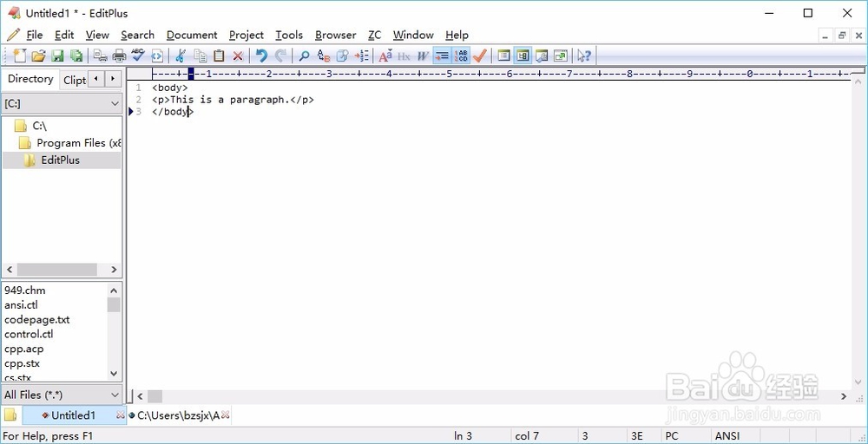Click the Go to Line icon

point(361,55)
